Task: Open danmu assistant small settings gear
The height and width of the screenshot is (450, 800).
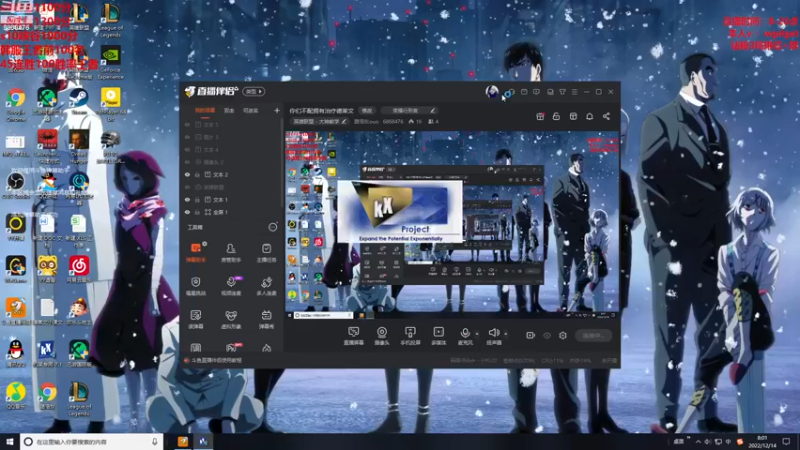Action: (205, 244)
